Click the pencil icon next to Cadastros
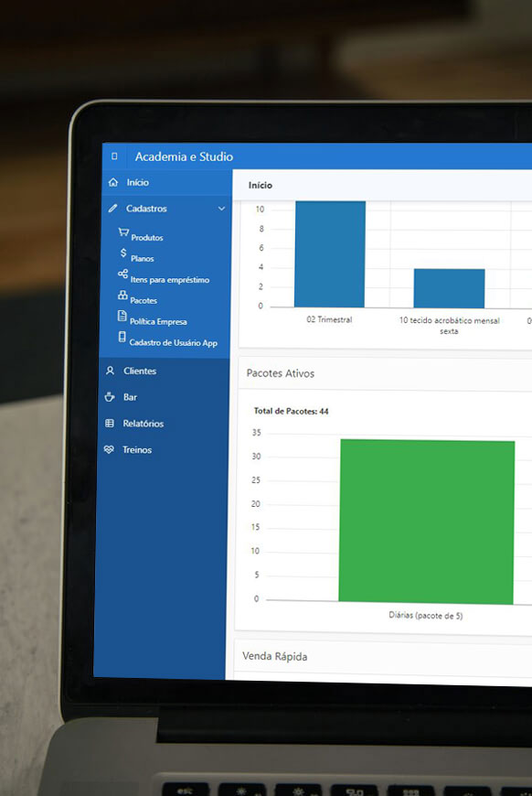Screen dimensions: 532x796 [112, 208]
